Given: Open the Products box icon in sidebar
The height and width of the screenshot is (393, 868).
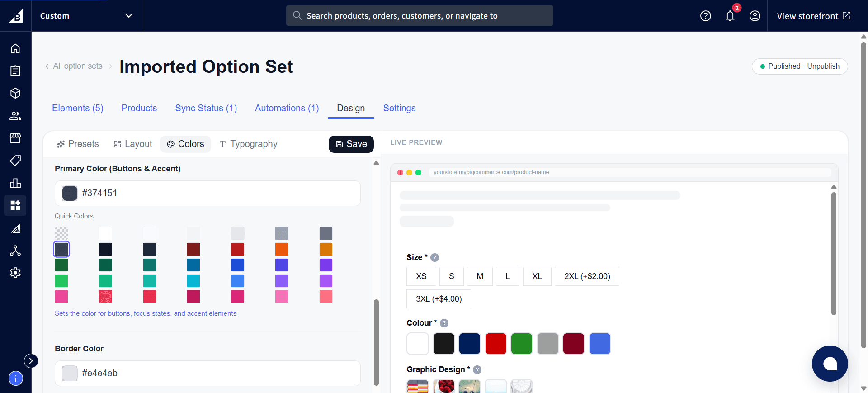Looking at the screenshot, I should (15, 93).
